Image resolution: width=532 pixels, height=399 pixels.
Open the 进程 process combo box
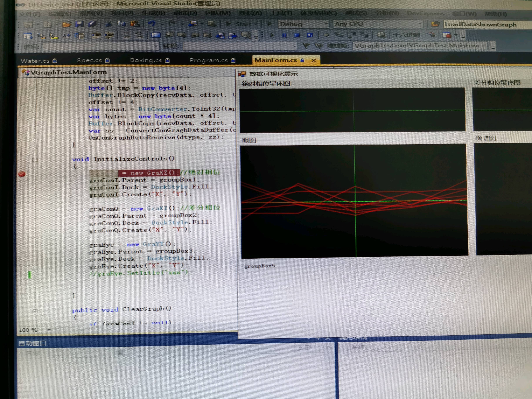point(101,46)
